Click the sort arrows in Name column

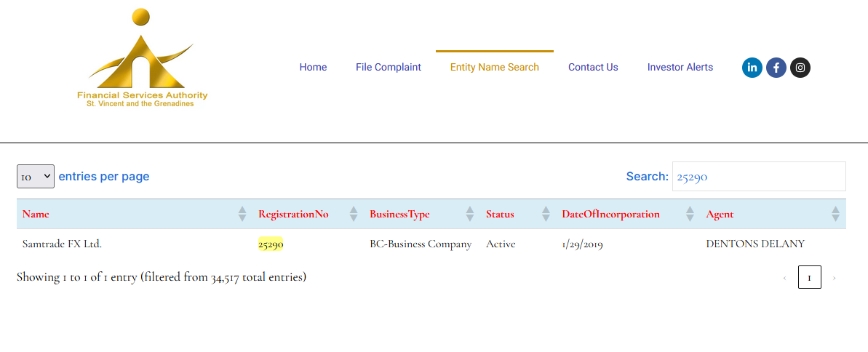coord(242,214)
